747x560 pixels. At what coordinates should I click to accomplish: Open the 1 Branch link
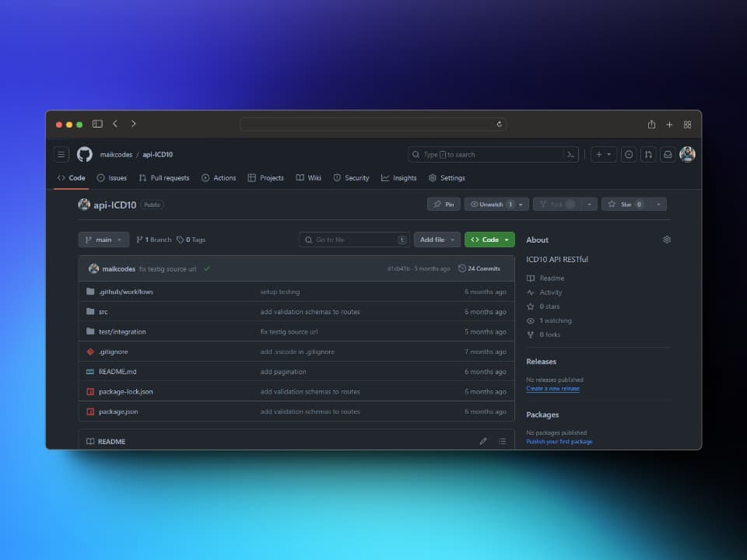click(154, 240)
